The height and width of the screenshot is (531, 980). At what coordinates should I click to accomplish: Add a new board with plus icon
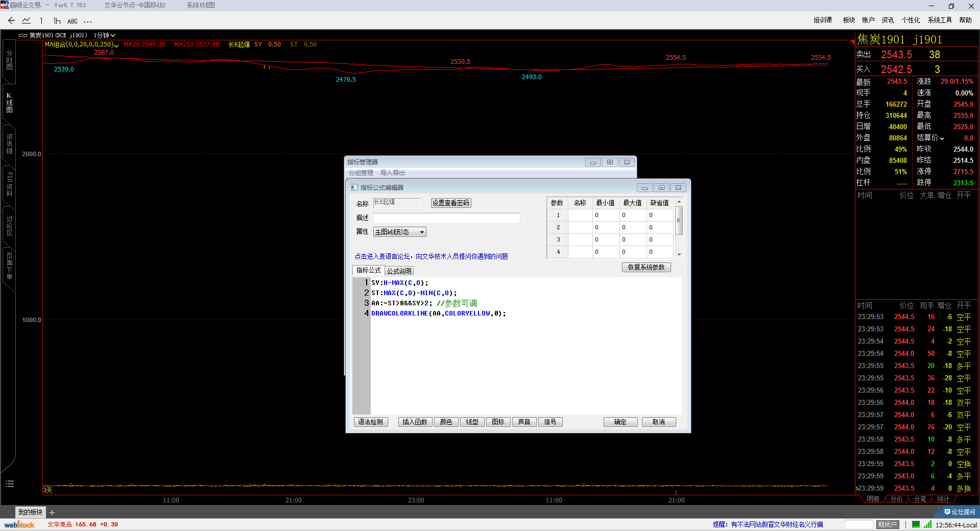52,512
